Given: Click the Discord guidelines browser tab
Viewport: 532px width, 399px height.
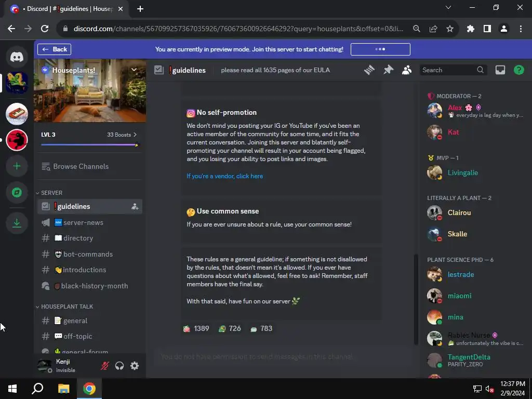Looking at the screenshot, I should 66,9.
